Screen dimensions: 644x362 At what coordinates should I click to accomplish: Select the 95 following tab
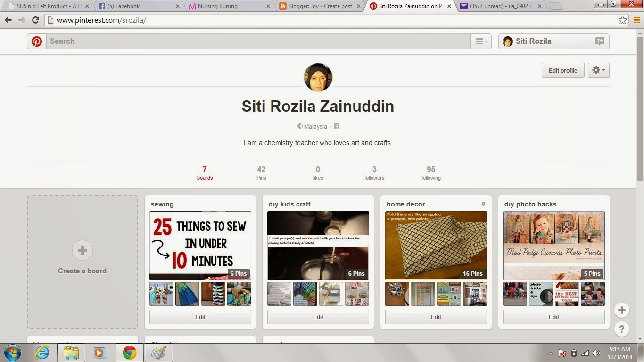[431, 173]
